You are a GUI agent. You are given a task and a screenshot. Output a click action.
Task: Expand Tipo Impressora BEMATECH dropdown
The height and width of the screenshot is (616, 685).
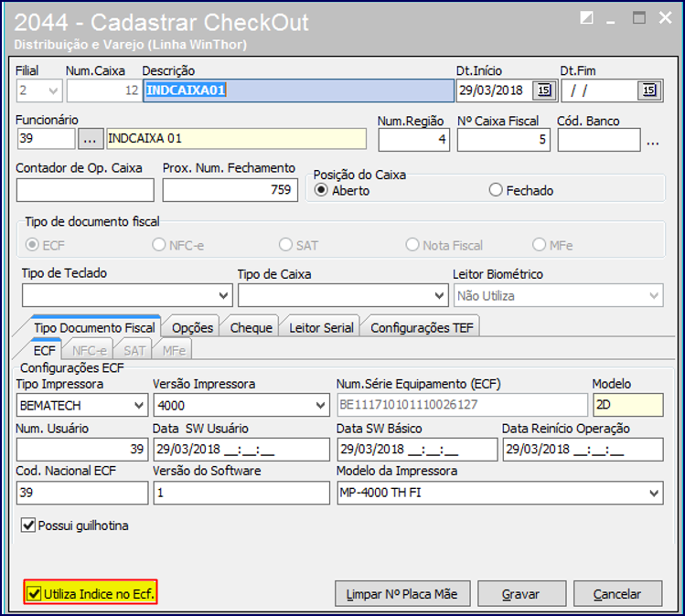tap(139, 406)
